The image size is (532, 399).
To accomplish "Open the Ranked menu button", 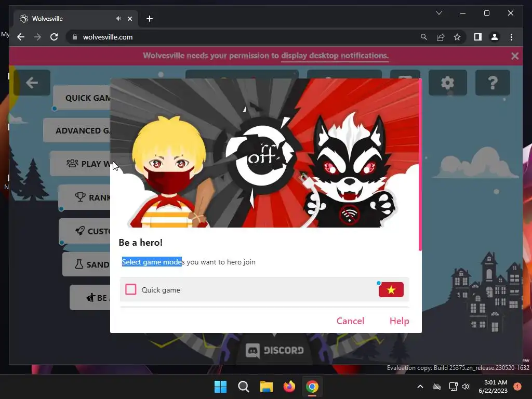I will pos(85,197).
